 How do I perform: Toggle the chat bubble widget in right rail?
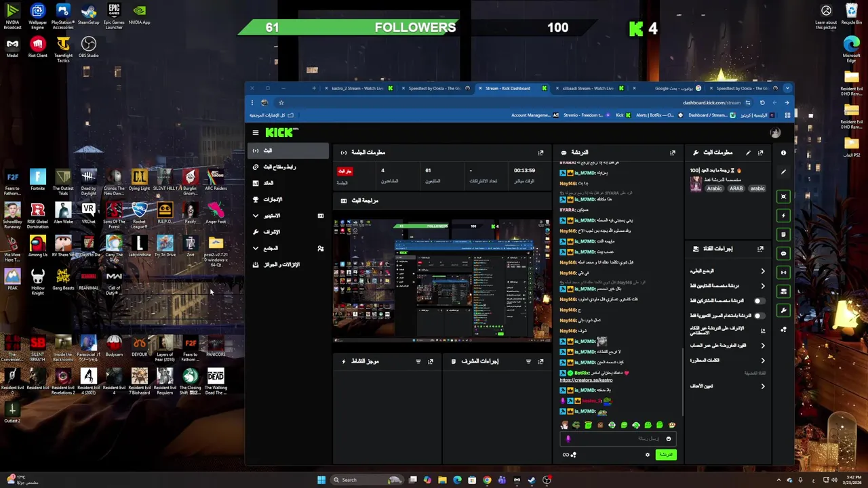click(x=783, y=253)
